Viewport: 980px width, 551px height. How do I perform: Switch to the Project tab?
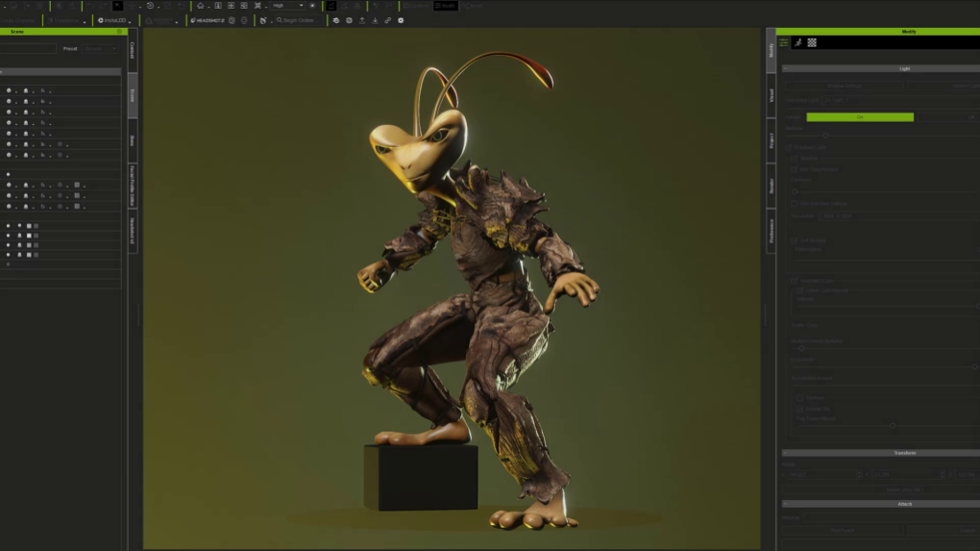coord(772,140)
